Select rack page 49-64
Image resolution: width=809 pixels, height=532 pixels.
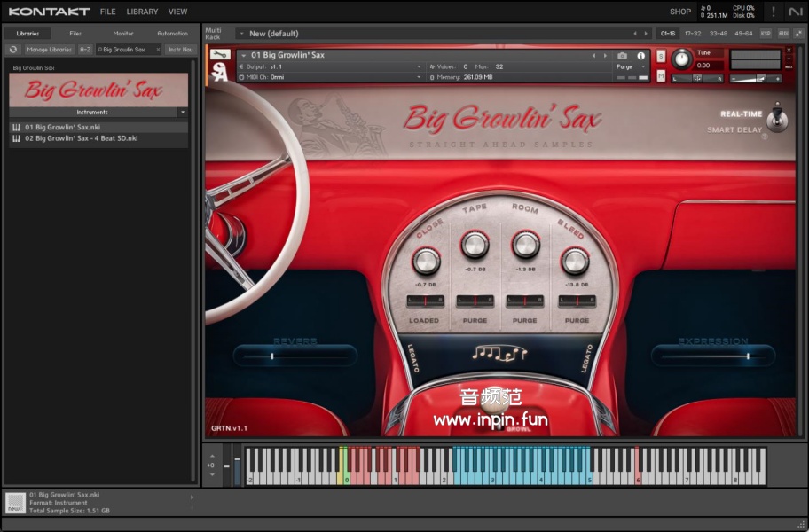(x=744, y=34)
